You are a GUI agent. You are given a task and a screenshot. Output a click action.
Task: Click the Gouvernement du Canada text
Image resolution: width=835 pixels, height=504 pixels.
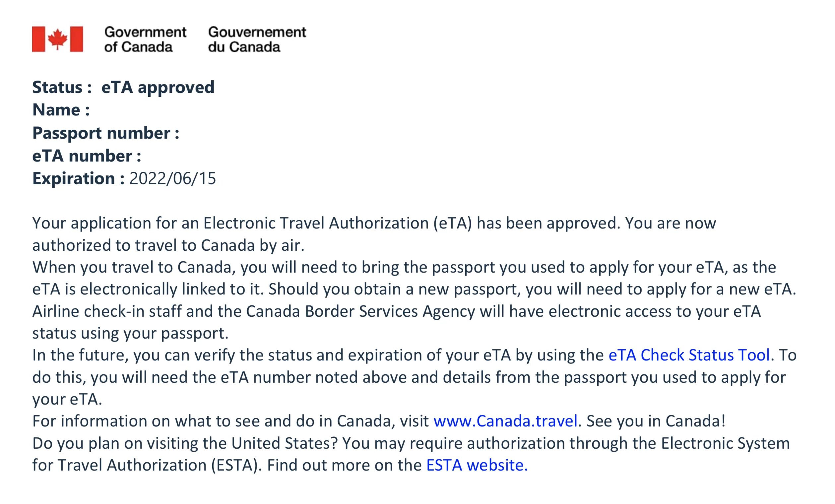tap(257, 39)
